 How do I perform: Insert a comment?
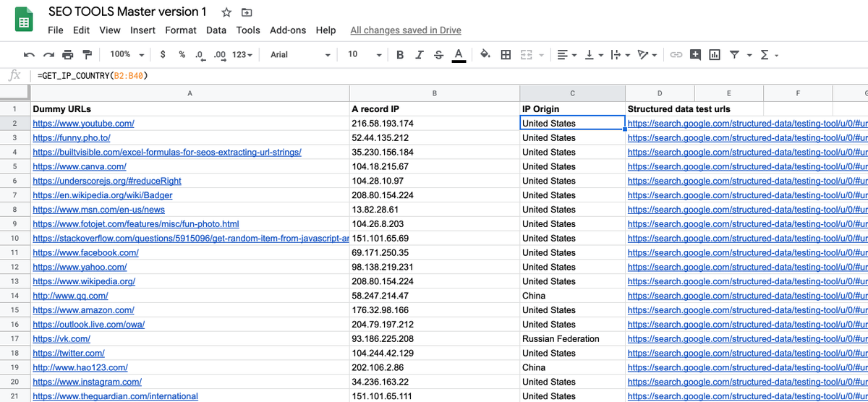point(696,54)
